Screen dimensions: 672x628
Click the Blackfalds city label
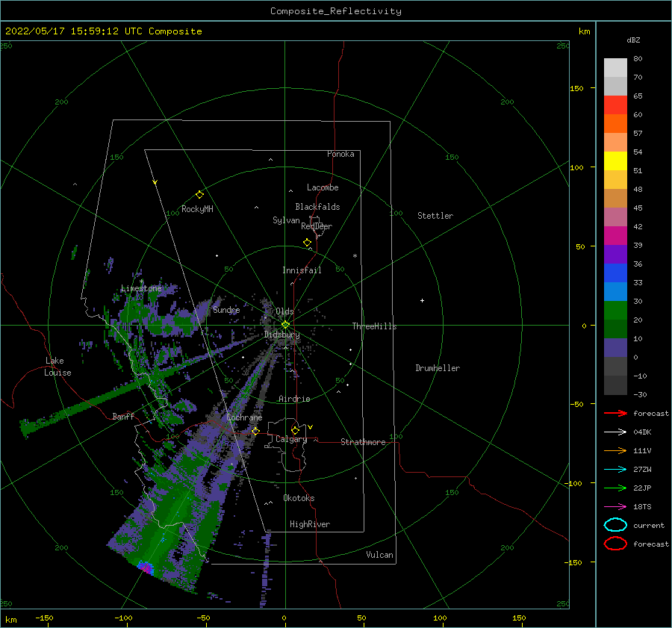(317, 207)
